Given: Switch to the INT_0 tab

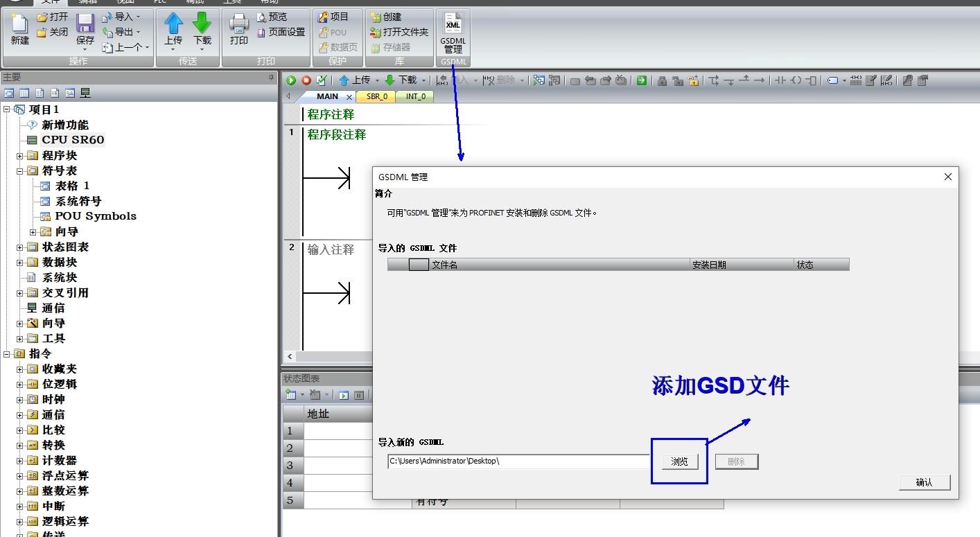Looking at the screenshot, I should point(416,96).
